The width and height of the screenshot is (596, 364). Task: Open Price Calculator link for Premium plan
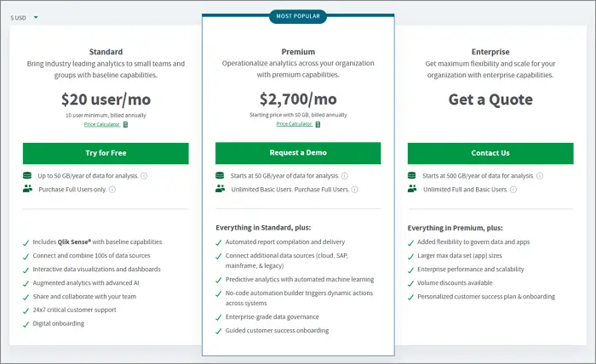pyautogui.click(x=295, y=124)
